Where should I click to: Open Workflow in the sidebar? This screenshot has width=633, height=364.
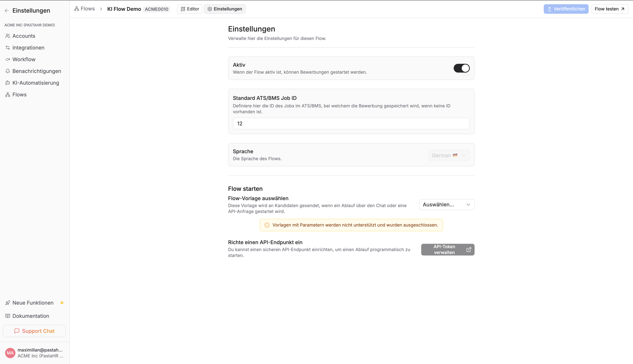(x=24, y=60)
